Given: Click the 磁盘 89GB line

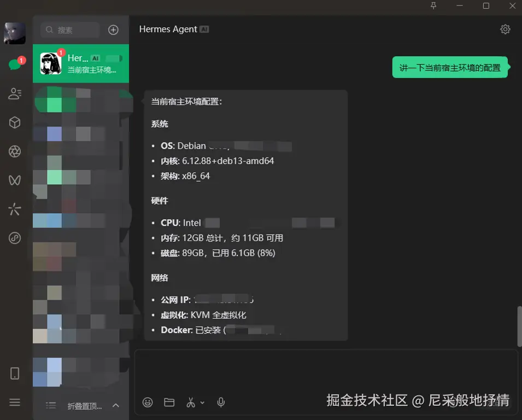Looking at the screenshot, I should [218, 253].
